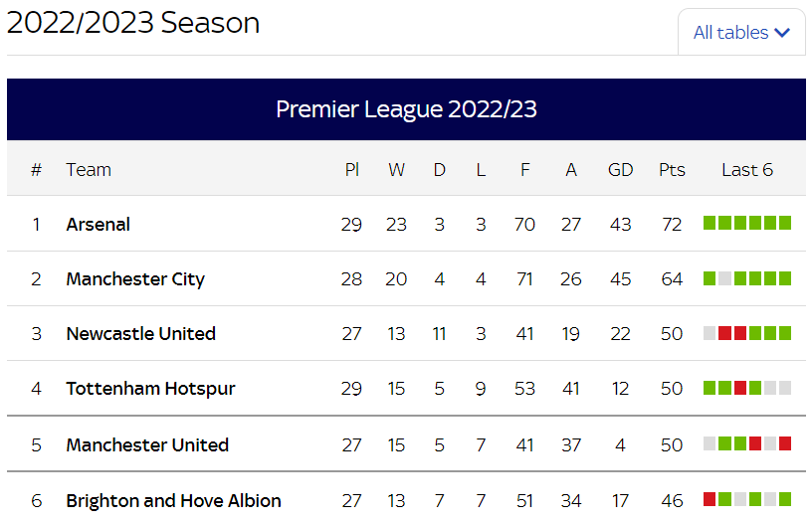
Task: Select Manchester United team name
Action: point(147,444)
